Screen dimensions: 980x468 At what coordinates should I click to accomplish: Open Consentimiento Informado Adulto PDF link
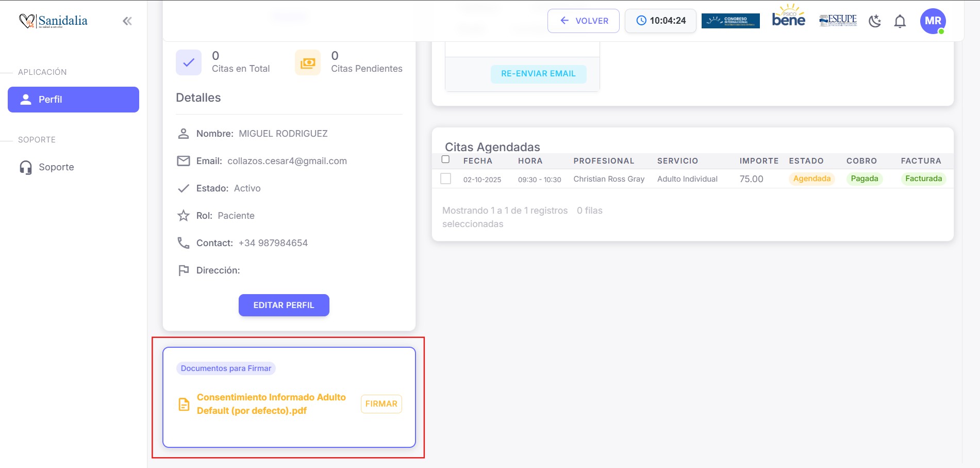click(271, 404)
